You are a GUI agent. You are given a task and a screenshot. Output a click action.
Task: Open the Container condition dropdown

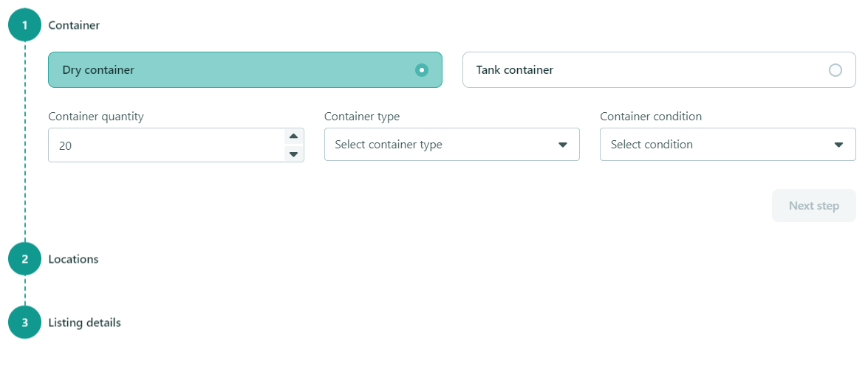tap(728, 145)
